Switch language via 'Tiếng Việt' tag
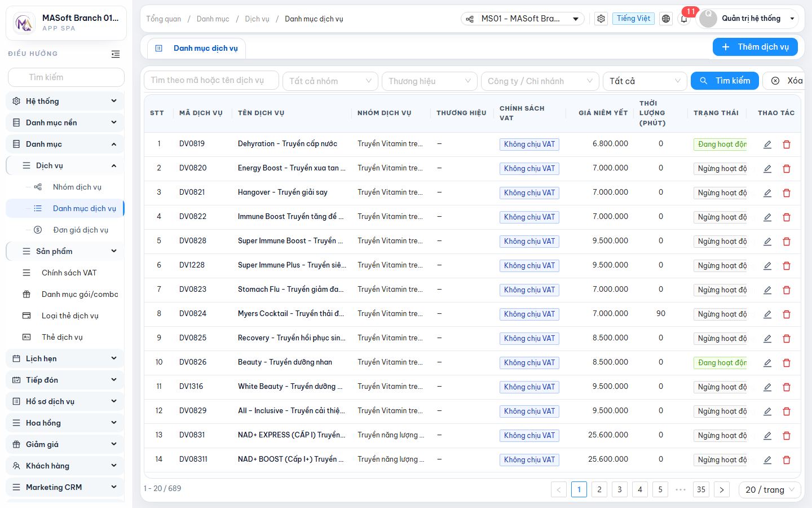 coord(633,19)
